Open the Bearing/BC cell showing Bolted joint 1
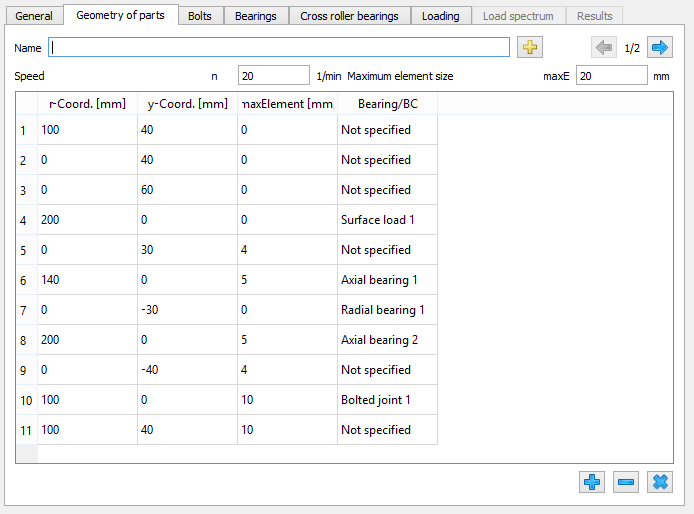 (x=387, y=400)
